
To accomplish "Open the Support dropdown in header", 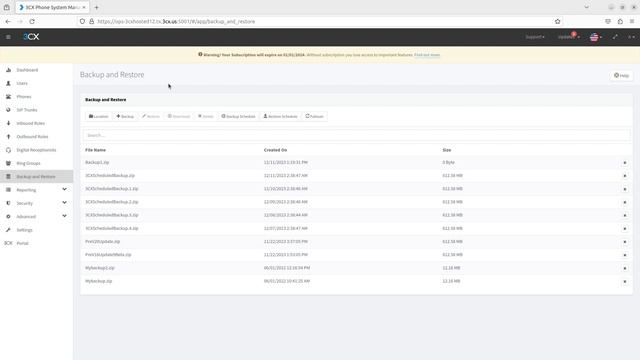I will pyautogui.click(x=535, y=37).
